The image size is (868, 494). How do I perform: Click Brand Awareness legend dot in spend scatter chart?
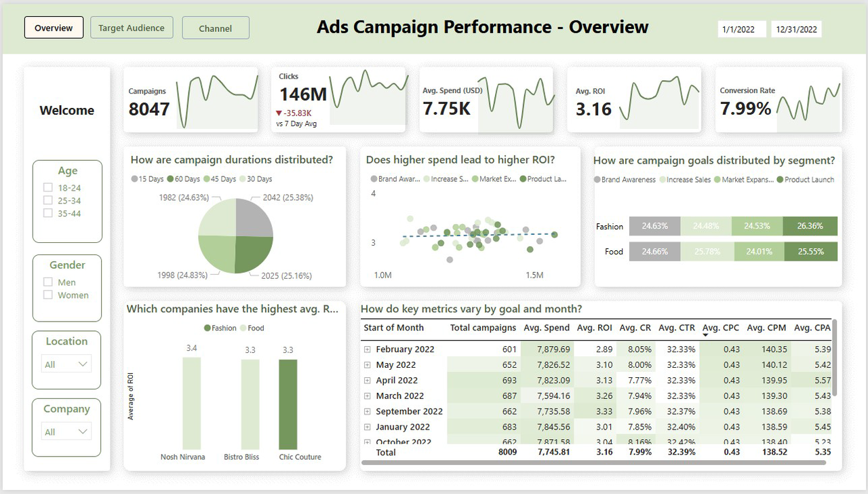point(374,179)
